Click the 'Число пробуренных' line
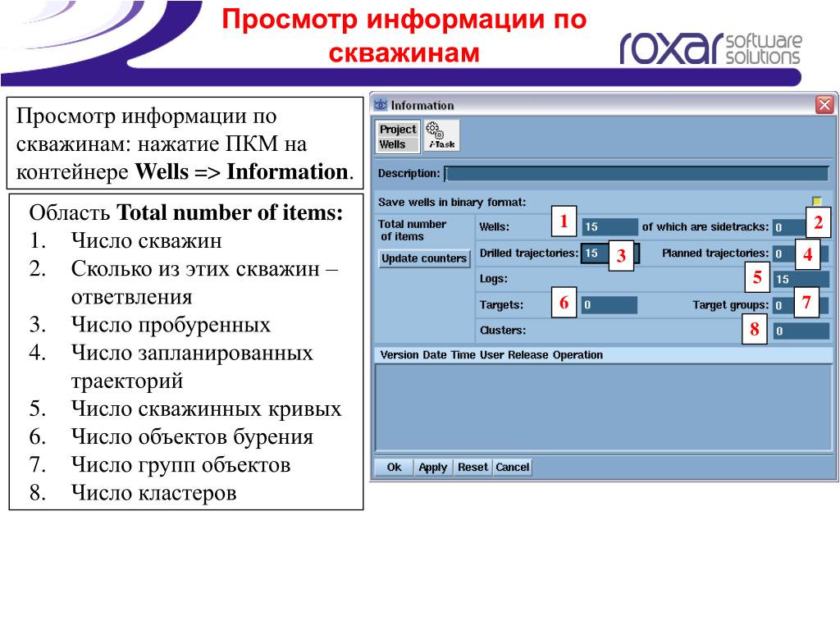The width and height of the screenshot is (840, 630). click(171, 325)
